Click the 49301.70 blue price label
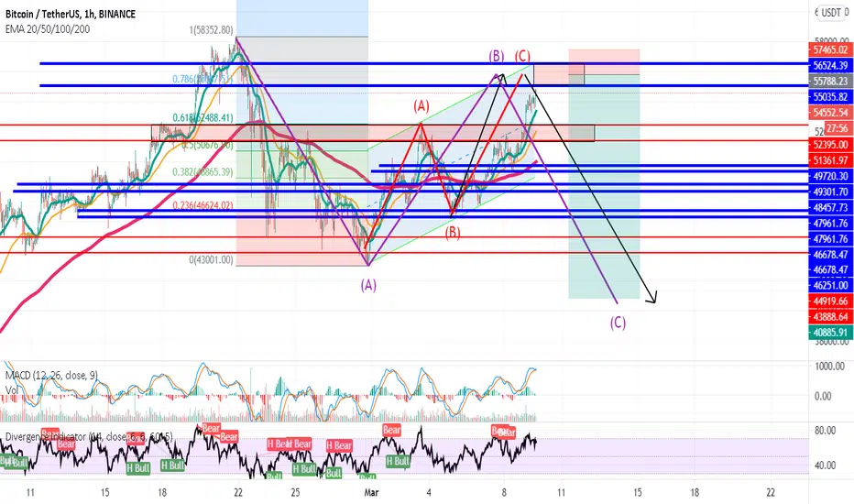The width and height of the screenshot is (854, 504). (830, 192)
